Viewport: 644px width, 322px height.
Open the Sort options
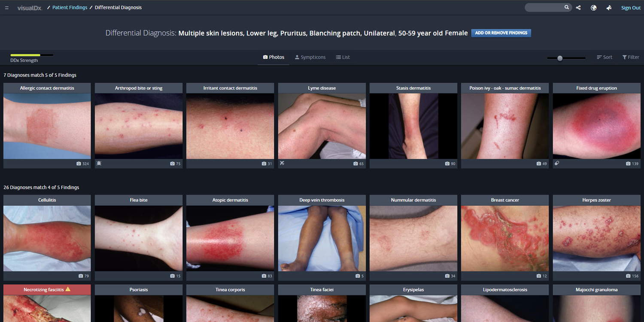tap(604, 57)
